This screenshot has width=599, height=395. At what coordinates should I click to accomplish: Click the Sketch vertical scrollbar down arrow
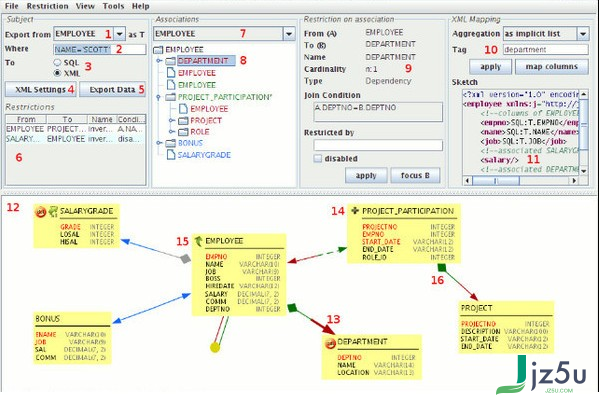tap(583, 171)
